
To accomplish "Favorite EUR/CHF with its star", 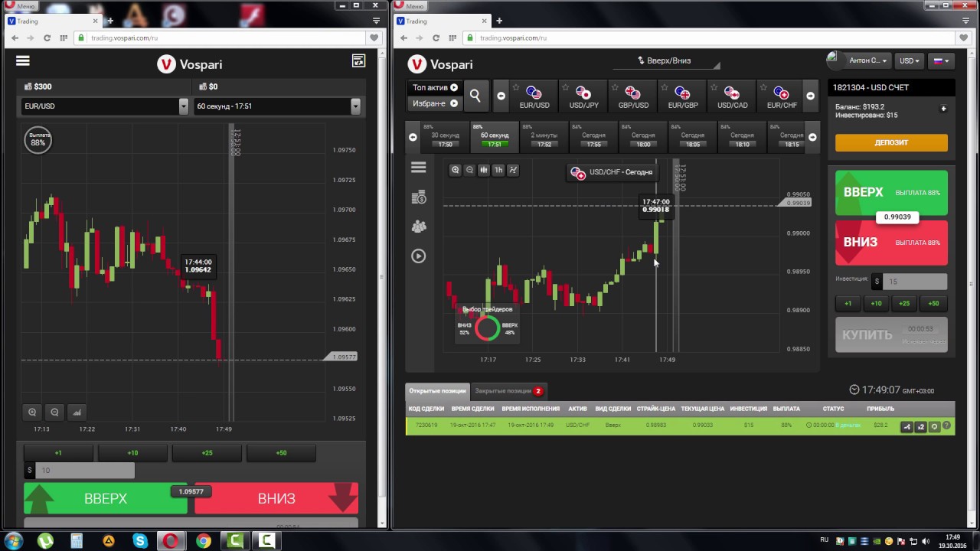I will pos(763,87).
